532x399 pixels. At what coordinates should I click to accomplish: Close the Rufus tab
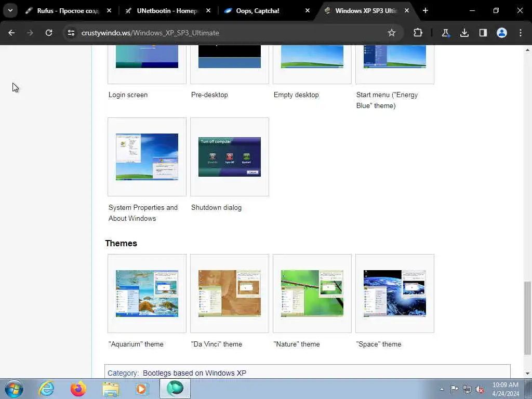click(109, 11)
